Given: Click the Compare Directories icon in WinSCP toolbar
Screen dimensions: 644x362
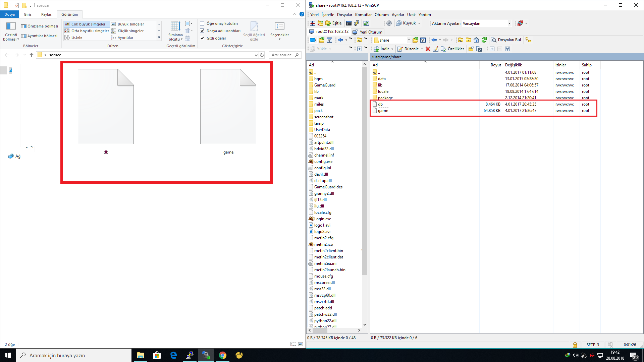Looking at the screenshot, I should pyautogui.click(x=313, y=23).
